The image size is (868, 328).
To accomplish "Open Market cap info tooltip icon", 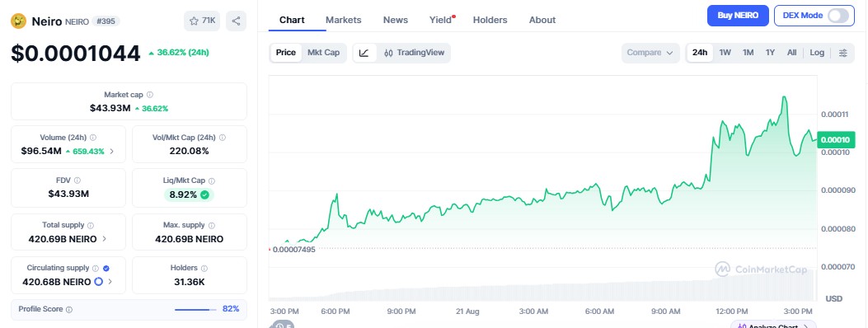I will coord(150,95).
